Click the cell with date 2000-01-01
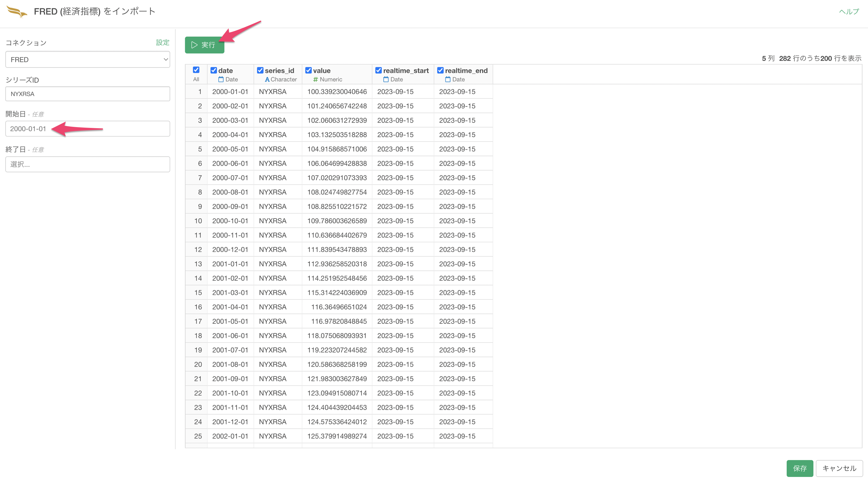Viewport: 868px width, 479px height. pyautogui.click(x=230, y=92)
